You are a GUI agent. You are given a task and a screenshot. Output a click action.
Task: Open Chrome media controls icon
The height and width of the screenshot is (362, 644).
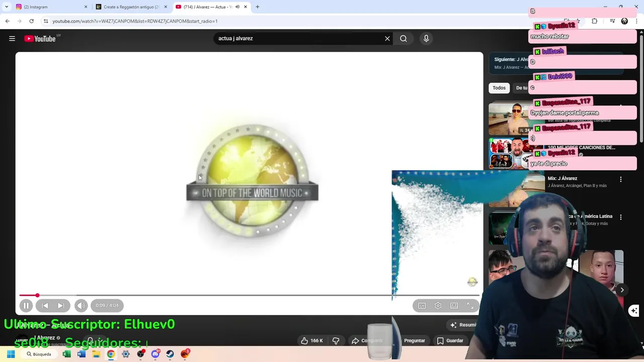[x=612, y=21]
